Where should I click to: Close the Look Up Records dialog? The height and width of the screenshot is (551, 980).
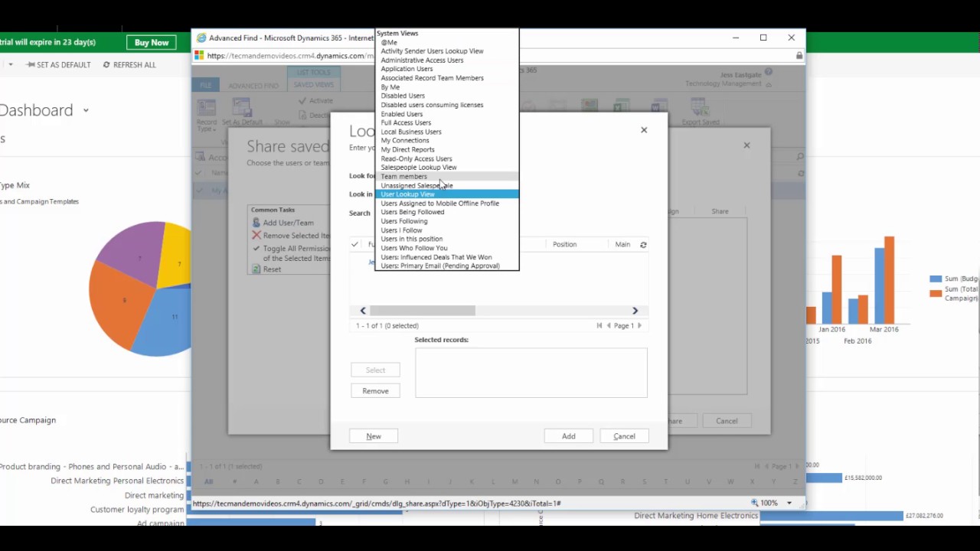tap(644, 130)
